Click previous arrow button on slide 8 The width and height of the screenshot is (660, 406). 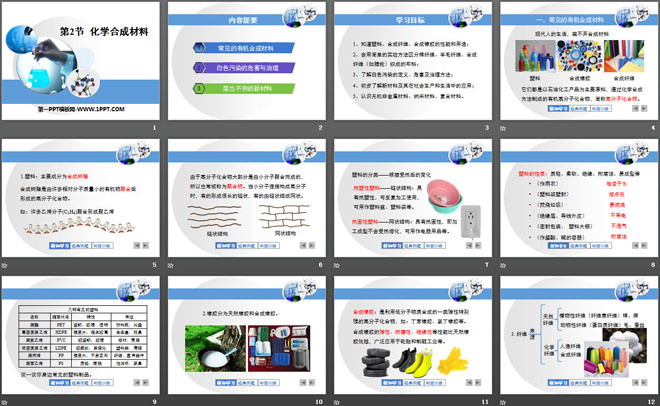pyautogui.click(x=636, y=245)
